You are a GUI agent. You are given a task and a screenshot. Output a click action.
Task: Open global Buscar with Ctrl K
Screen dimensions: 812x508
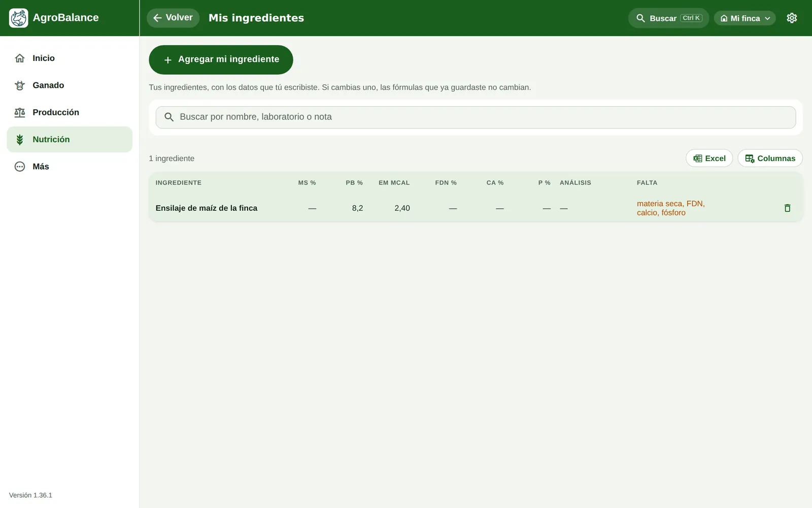pos(668,18)
